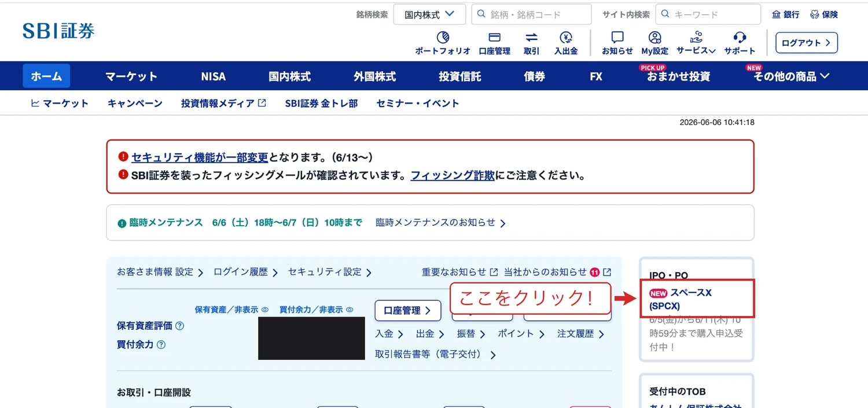The height and width of the screenshot is (408, 868).
Task: Select the NISA tab
Action: (214, 76)
